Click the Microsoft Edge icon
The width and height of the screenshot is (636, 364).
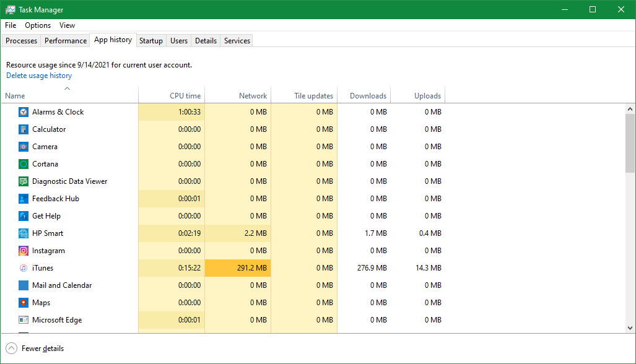pyautogui.click(x=23, y=319)
